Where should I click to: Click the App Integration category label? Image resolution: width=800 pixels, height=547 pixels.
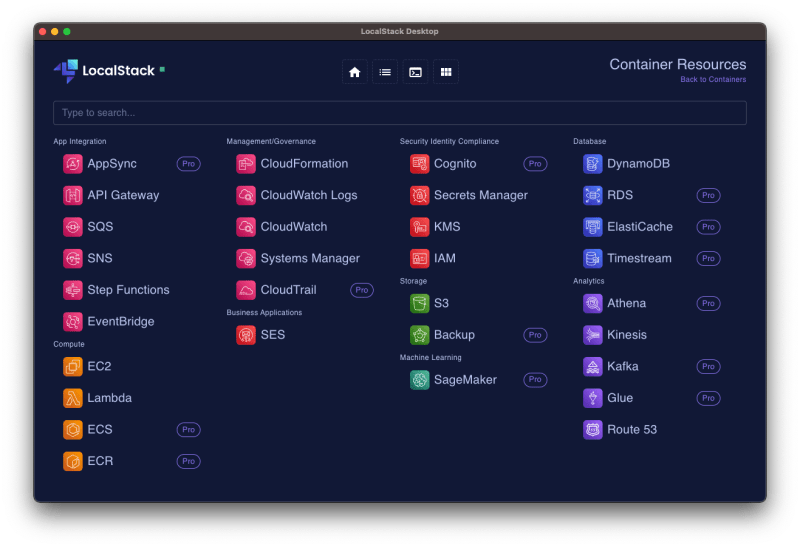[x=80, y=141]
